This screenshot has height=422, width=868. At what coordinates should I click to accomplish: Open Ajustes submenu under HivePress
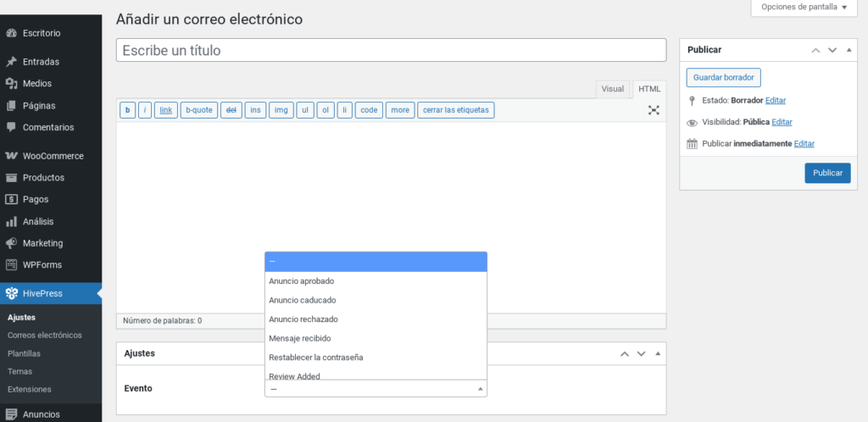click(x=21, y=318)
